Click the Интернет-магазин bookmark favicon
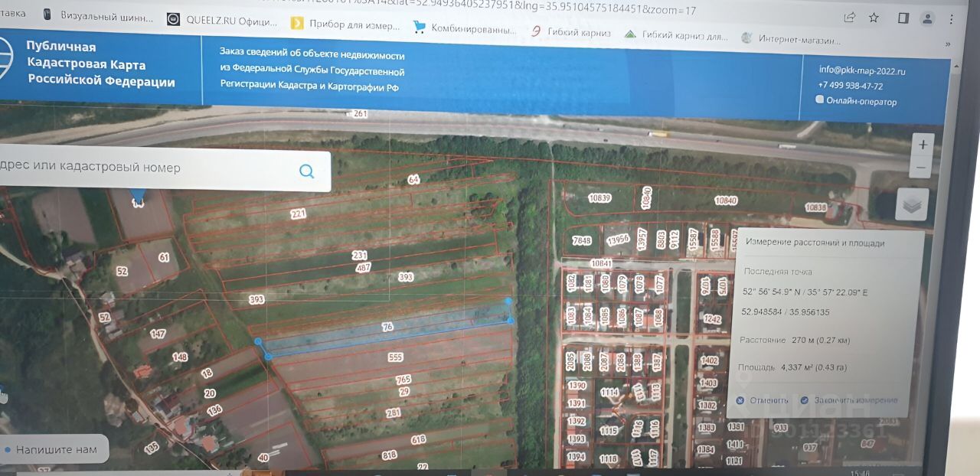The image size is (980, 476). 746,37
